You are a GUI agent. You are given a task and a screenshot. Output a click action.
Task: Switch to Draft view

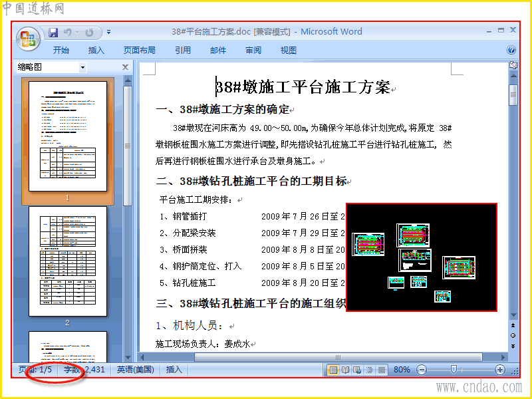click(382, 370)
